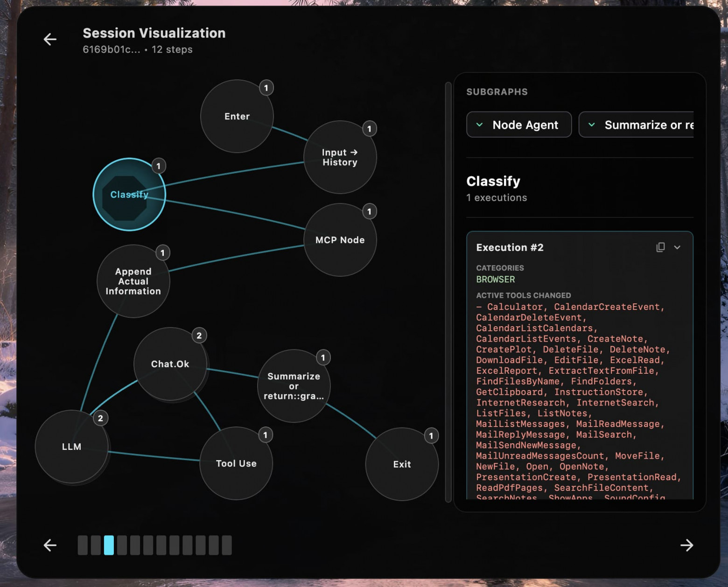This screenshot has height=587, width=728.
Task: Select the Classify node in the graph
Action: pos(129,195)
